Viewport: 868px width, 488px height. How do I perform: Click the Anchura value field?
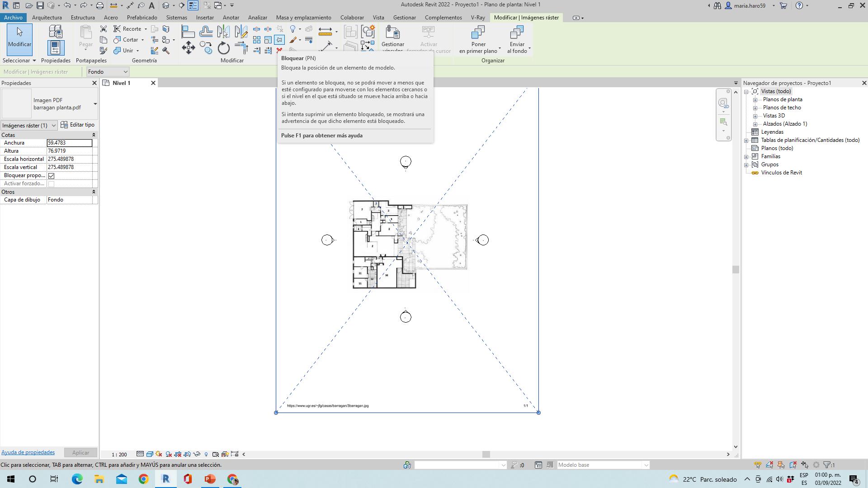(x=69, y=143)
